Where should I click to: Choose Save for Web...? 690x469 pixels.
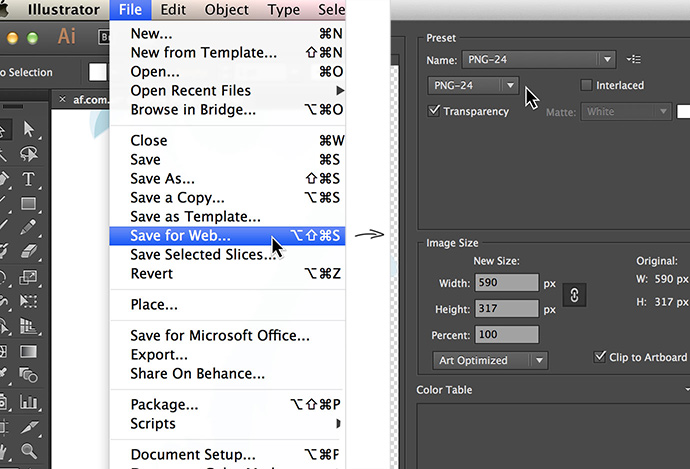pyautogui.click(x=227, y=235)
